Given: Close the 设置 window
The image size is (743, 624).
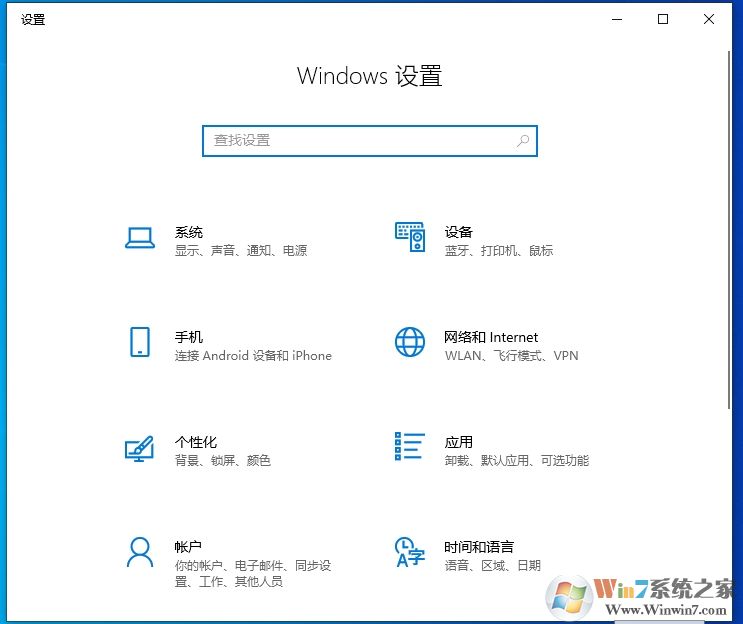Looking at the screenshot, I should tap(709, 19).
